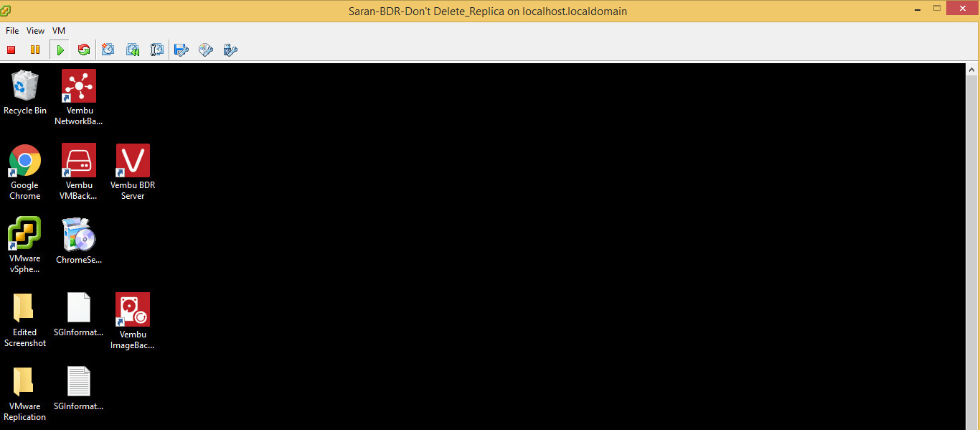Viewport: 980px width, 430px height.
Task: Open the Snapshot Manager icon
Action: click(x=157, y=50)
